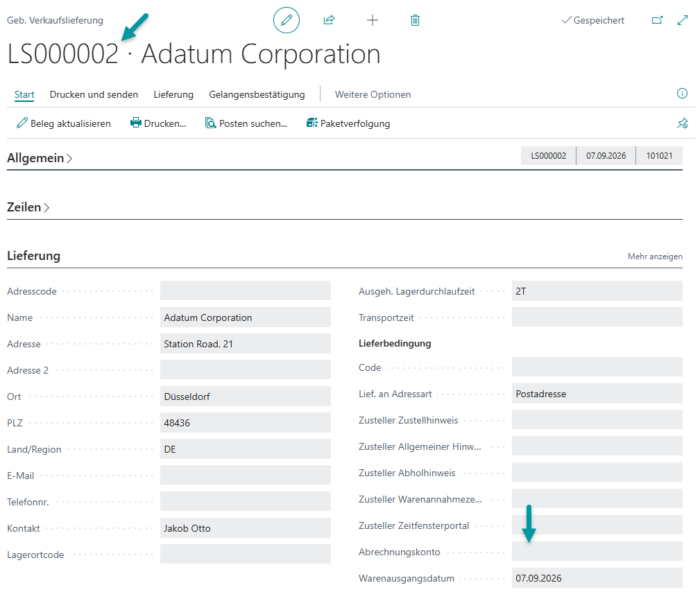
Task: Click the pin action bar icon
Action: point(682,123)
